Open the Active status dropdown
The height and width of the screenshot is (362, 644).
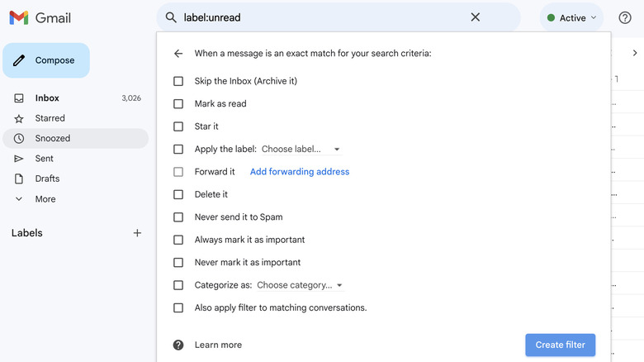[x=571, y=17]
